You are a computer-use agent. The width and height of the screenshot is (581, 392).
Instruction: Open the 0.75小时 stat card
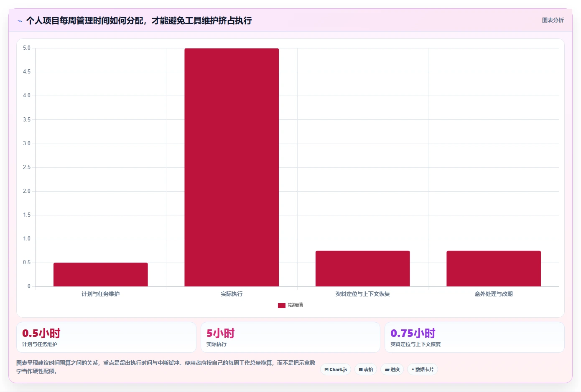[474, 337]
